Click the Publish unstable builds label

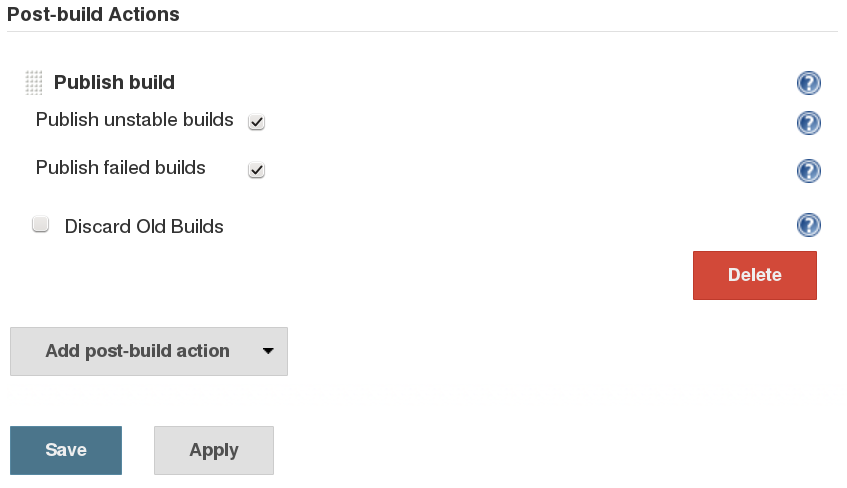click(x=135, y=120)
